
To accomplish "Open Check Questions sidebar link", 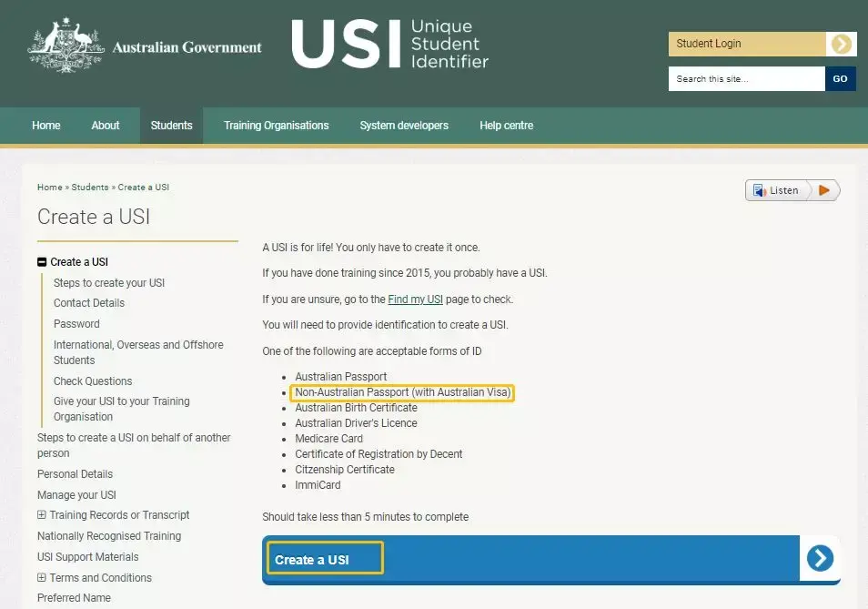I will coord(93,381).
